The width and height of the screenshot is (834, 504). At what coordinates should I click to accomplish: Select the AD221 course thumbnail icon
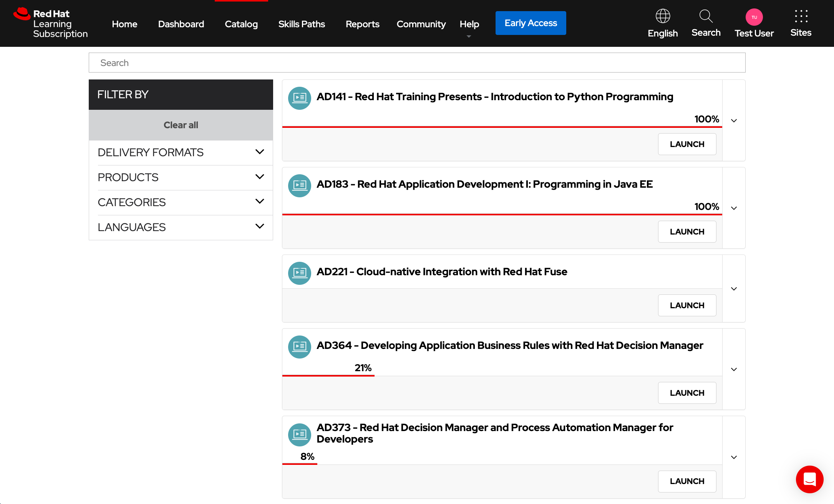(x=299, y=273)
